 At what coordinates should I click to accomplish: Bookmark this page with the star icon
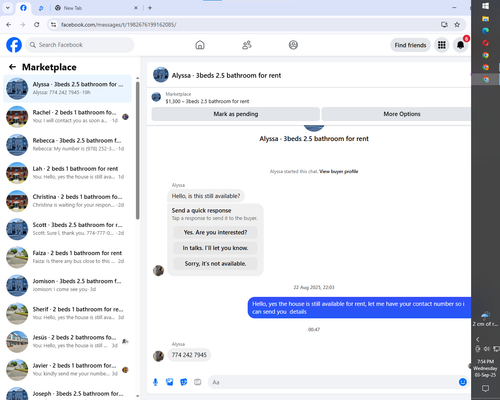click(x=457, y=24)
